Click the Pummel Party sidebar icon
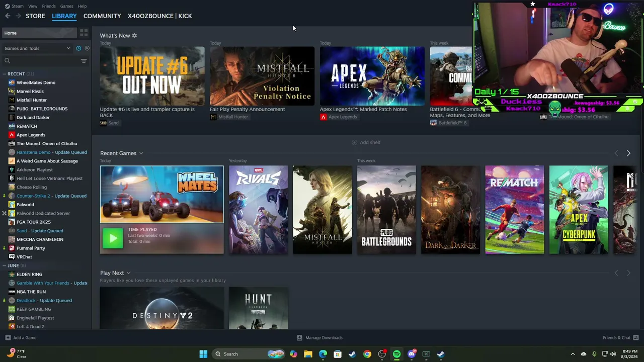Screen dimensions: 644x362 point(12,248)
